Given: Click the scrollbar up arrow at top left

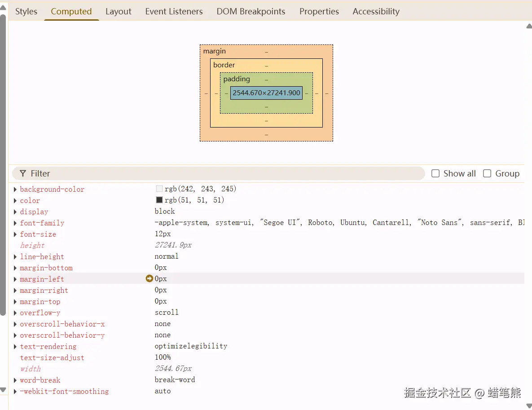Looking at the screenshot, I should coord(4,7).
